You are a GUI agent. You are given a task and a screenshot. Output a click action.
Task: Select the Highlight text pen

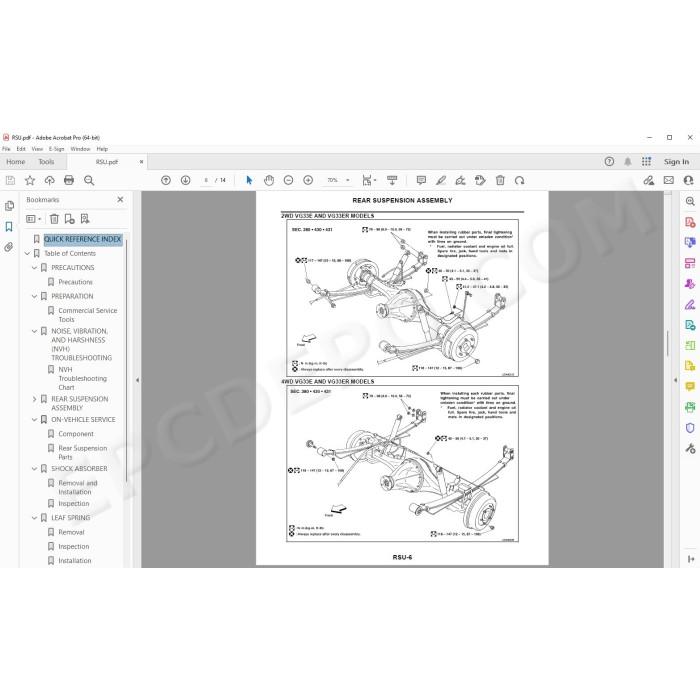(441, 180)
